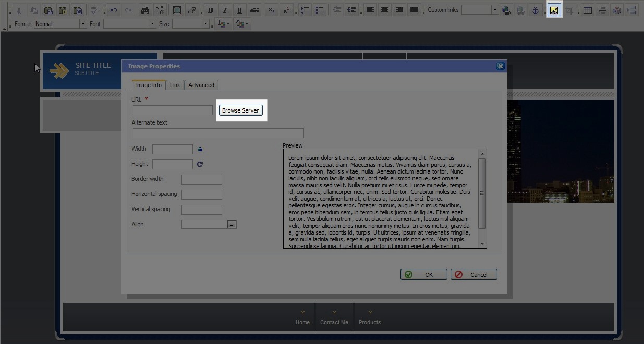The height and width of the screenshot is (344, 644).
Task: Click the URL input field
Action: click(173, 110)
